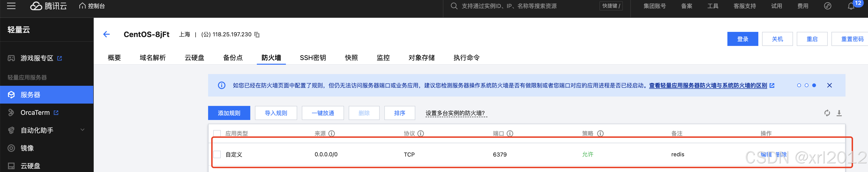Copy the public IP address

(x=257, y=35)
